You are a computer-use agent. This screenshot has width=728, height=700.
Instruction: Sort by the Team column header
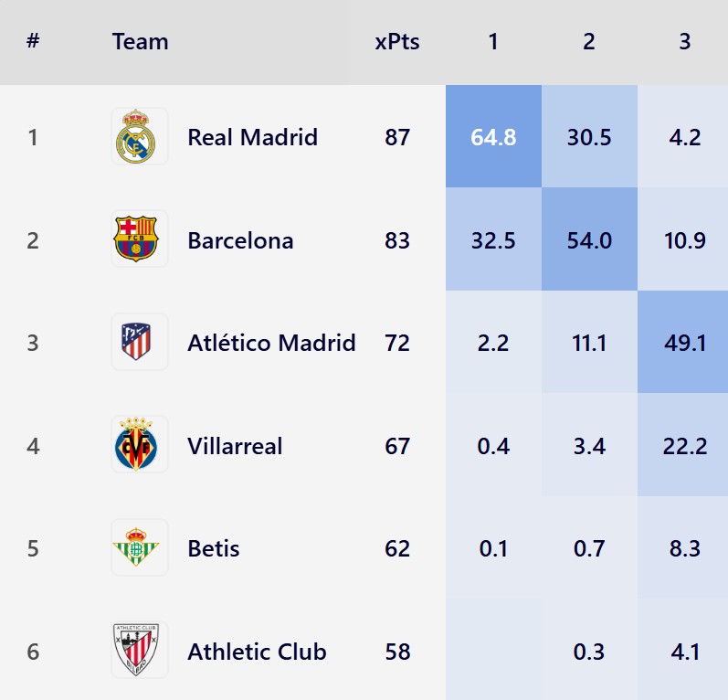(141, 41)
